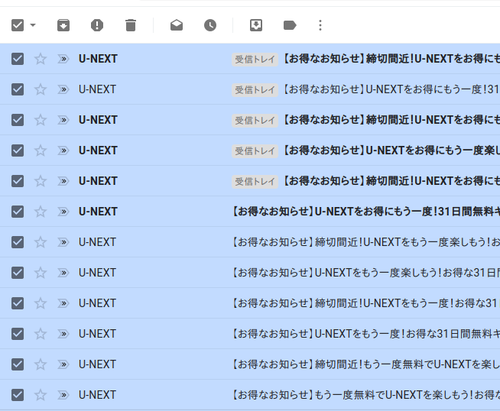Open subject '】もう一度無料でU-NEXTを楽しもう!お得な'
This screenshot has height=411, width=500.
pyautogui.click(x=366, y=395)
